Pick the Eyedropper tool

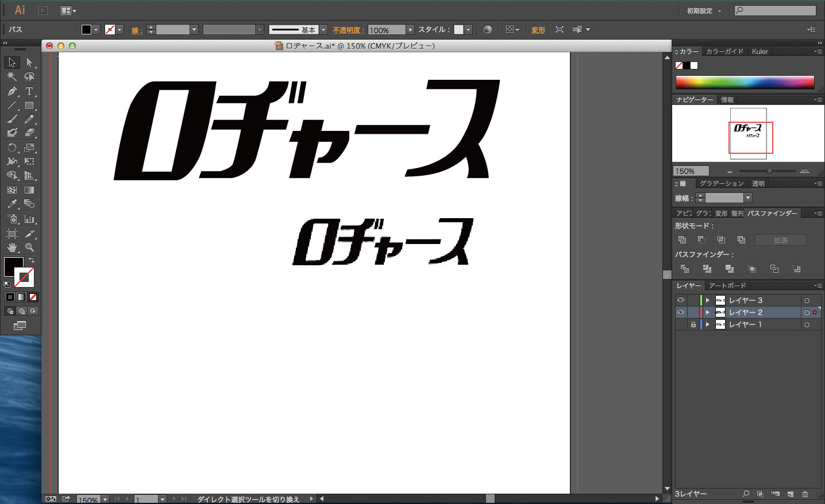tap(12, 204)
